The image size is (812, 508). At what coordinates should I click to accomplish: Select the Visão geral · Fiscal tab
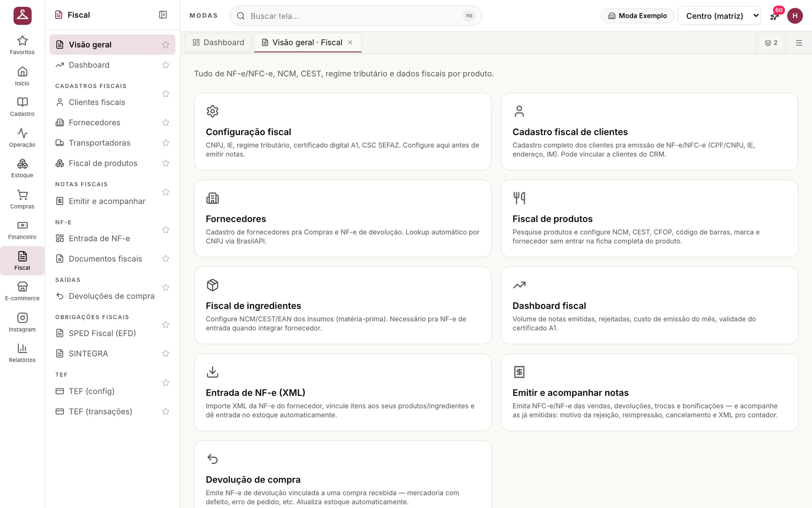point(307,42)
